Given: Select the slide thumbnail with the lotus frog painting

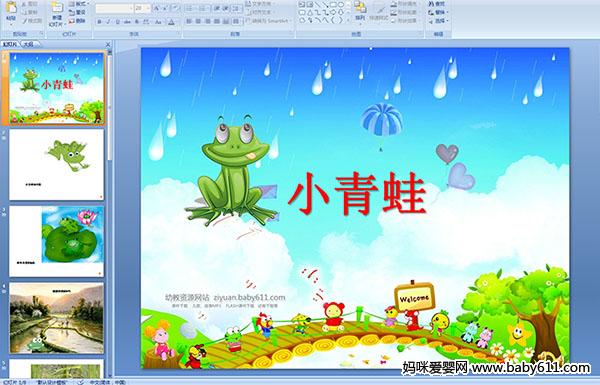Looking at the screenshot, I should [57, 241].
